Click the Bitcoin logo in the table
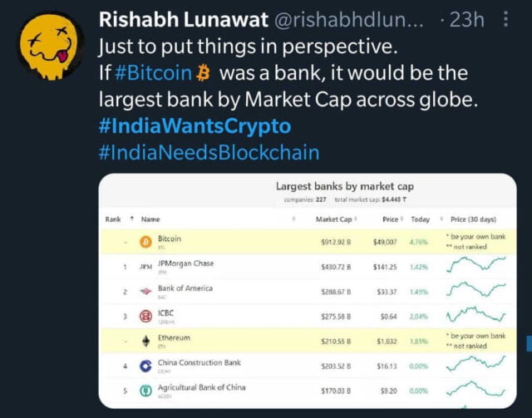 click(145, 242)
